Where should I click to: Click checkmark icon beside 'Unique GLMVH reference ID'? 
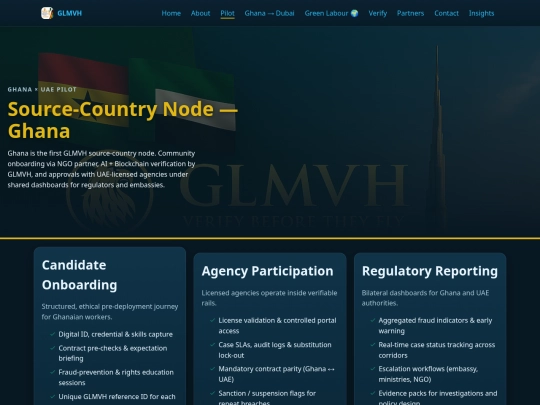pyautogui.click(x=52, y=396)
